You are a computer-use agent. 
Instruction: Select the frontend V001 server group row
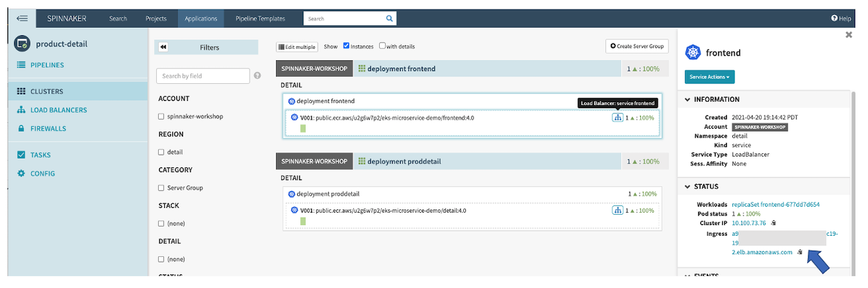[x=471, y=122]
